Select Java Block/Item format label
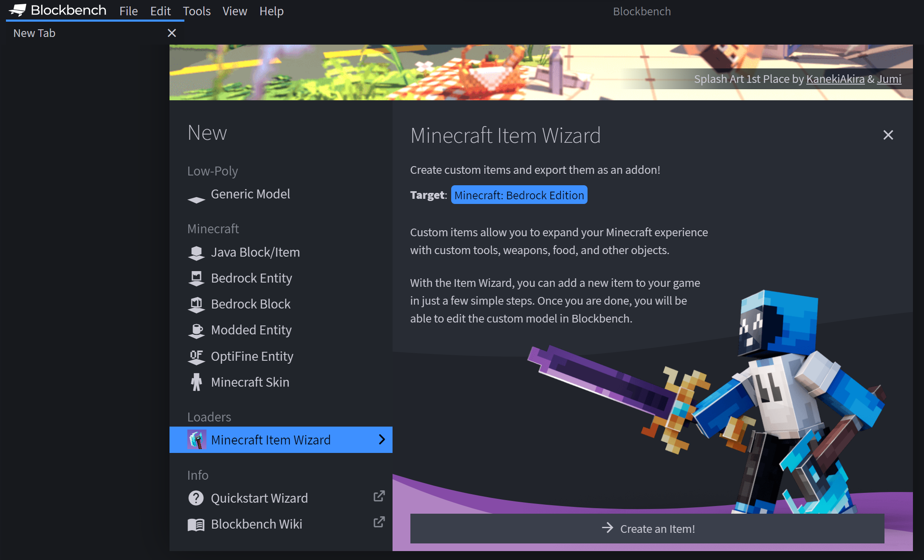This screenshot has width=924, height=560. [x=255, y=252]
